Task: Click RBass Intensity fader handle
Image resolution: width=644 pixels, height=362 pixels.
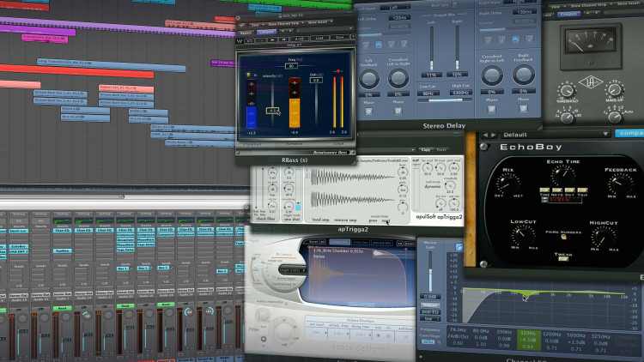Action: tap(272, 111)
